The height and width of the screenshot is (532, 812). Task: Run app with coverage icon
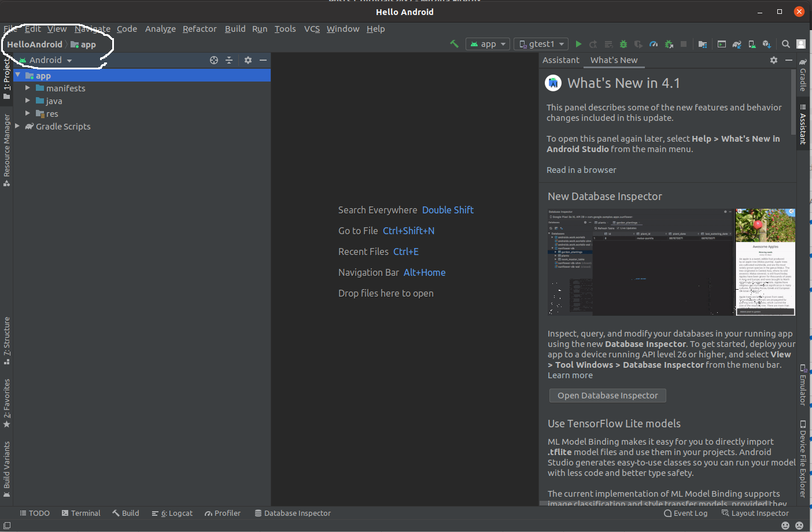click(638, 44)
